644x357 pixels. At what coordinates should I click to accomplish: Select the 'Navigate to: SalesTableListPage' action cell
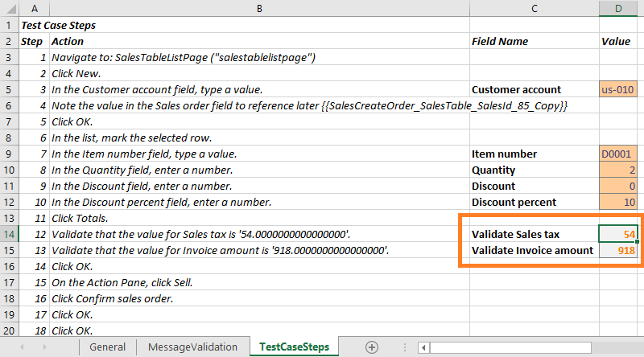point(259,57)
